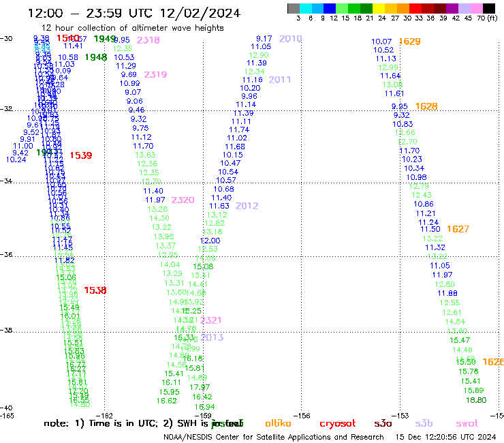The height and width of the screenshot is (443, 504).
Task: Click the pink swot time label 2320
Action: click(183, 200)
